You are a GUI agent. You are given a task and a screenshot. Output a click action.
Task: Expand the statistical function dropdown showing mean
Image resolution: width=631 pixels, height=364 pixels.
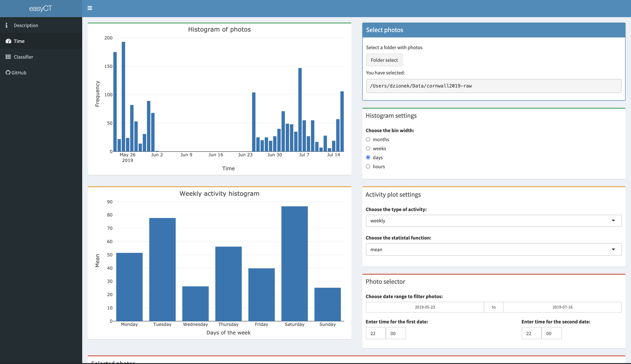[493, 249]
